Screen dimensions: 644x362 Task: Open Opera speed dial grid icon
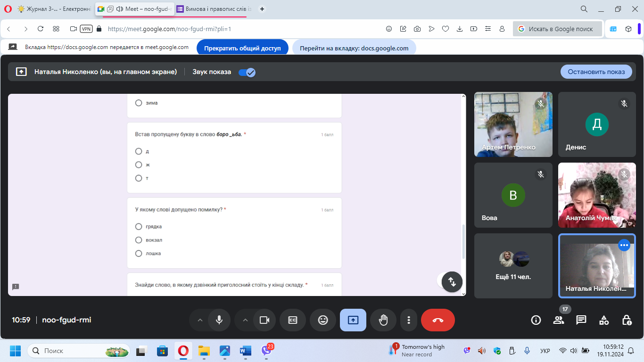56,29
